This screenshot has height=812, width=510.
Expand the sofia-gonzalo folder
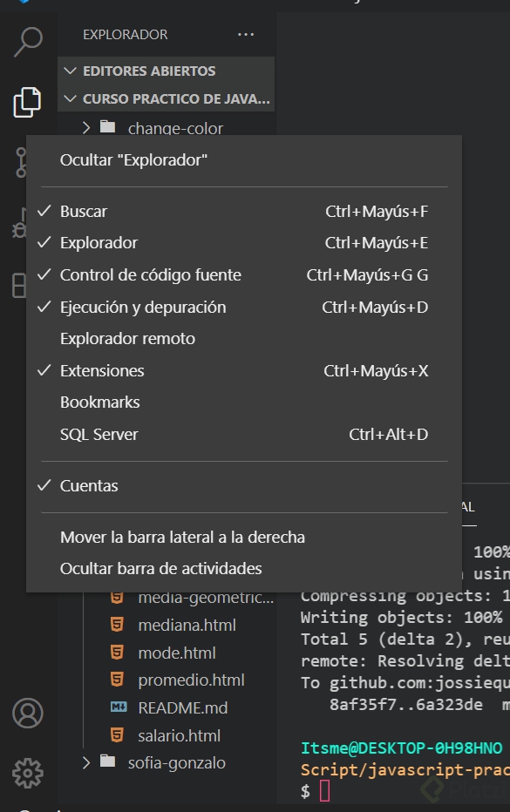click(x=85, y=762)
